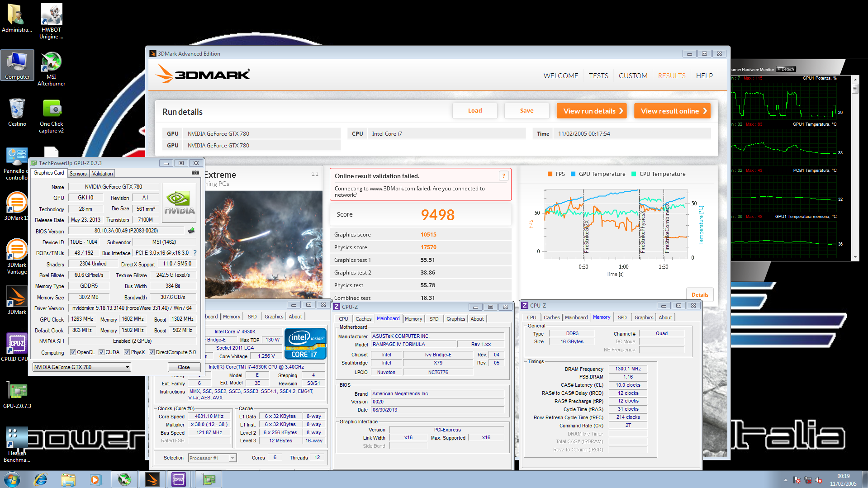Switch to CPU-Z taskbar button

tap(179, 479)
